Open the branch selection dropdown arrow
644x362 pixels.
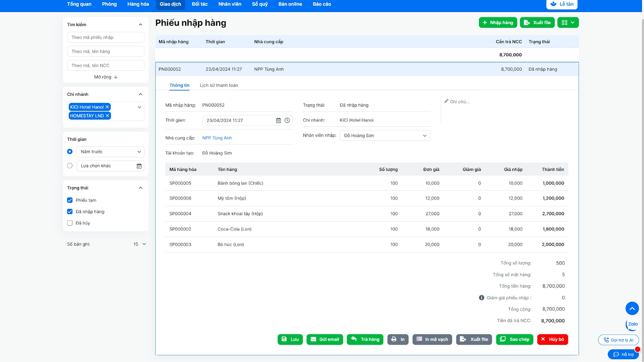(x=139, y=107)
